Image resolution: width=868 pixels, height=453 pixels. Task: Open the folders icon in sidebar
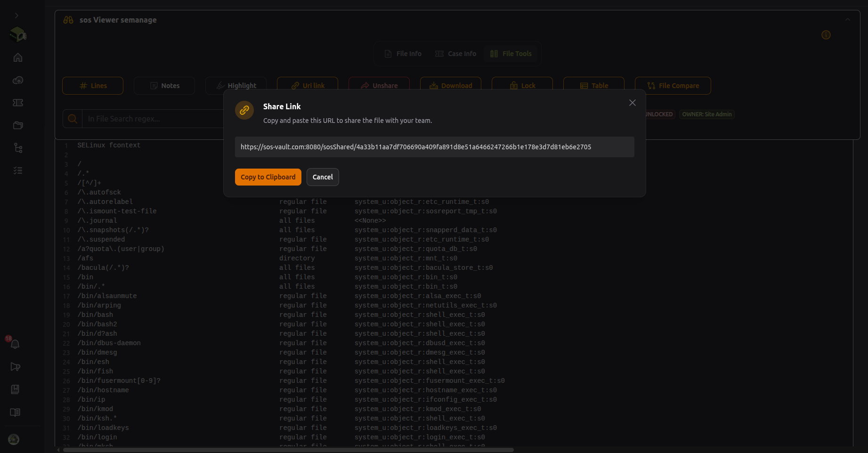pyautogui.click(x=18, y=125)
